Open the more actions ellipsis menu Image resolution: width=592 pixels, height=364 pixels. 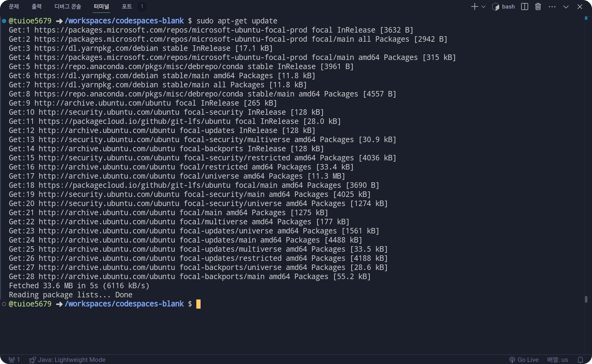point(552,7)
